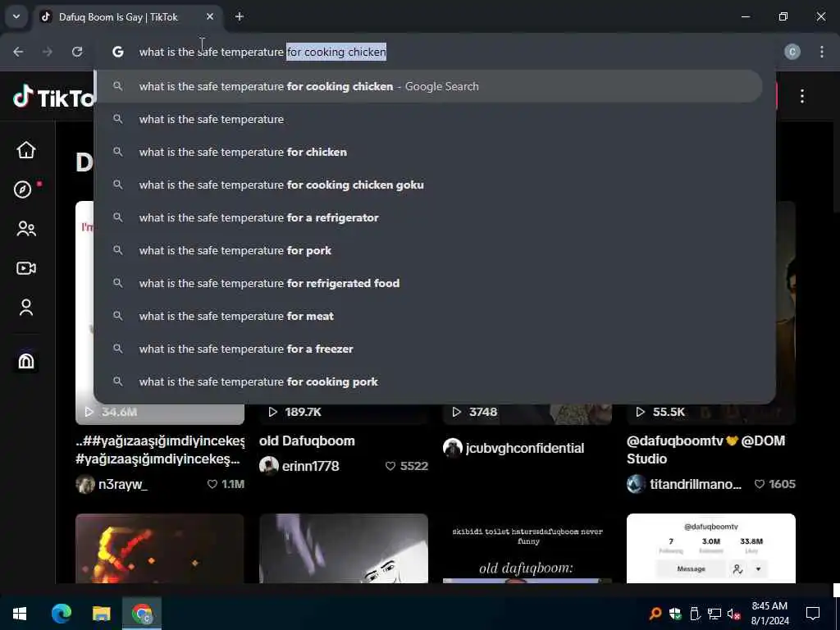Choose suggestion 'for cooking chicken goku'

pos(428,185)
